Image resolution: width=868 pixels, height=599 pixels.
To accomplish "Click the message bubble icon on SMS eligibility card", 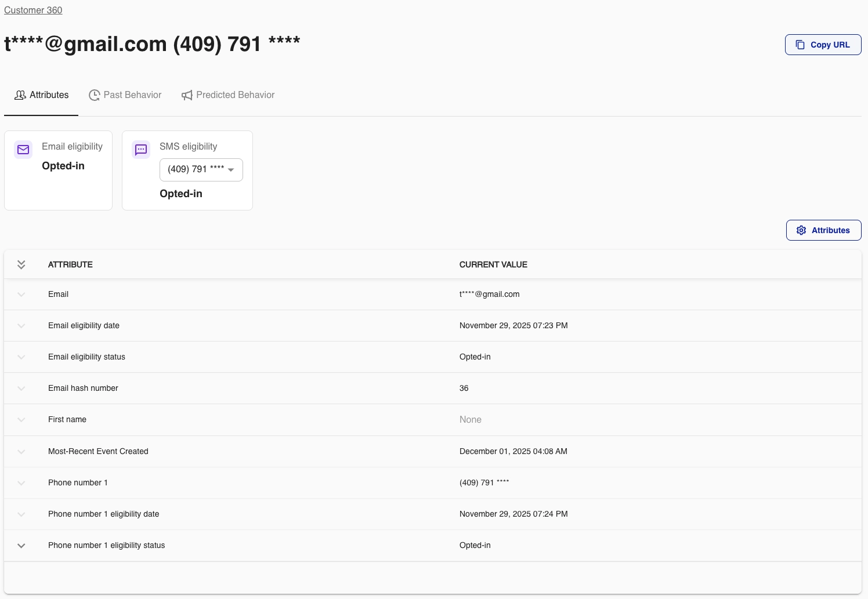I will 140,150.
